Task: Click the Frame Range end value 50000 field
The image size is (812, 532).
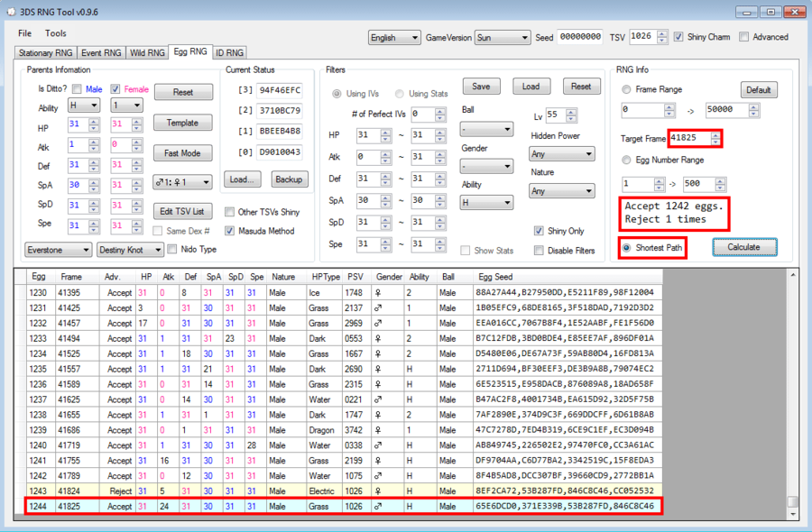Action: pos(727,110)
